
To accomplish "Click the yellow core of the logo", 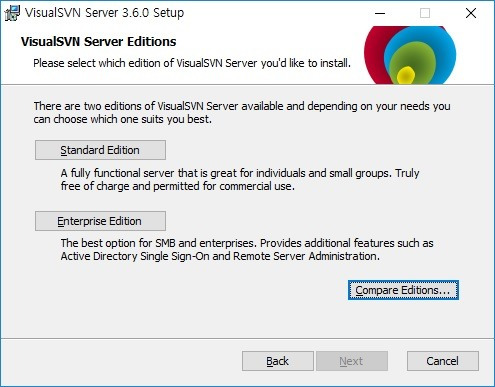I will 406,75.
